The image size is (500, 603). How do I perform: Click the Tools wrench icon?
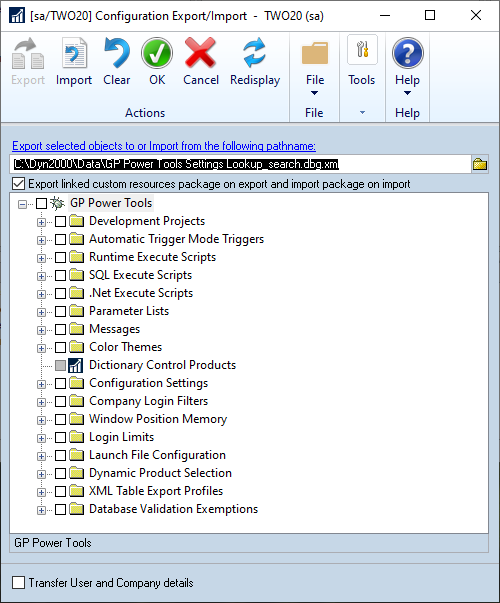click(x=362, y=50)
